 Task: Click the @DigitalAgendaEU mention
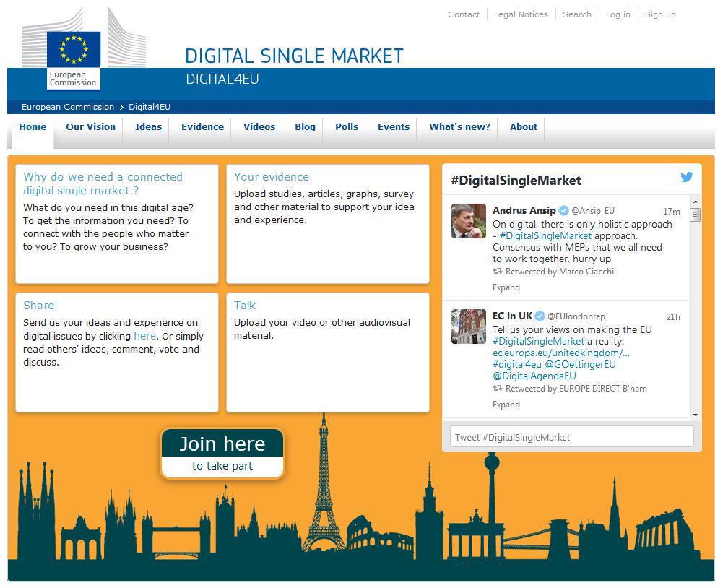pos(534,376)
